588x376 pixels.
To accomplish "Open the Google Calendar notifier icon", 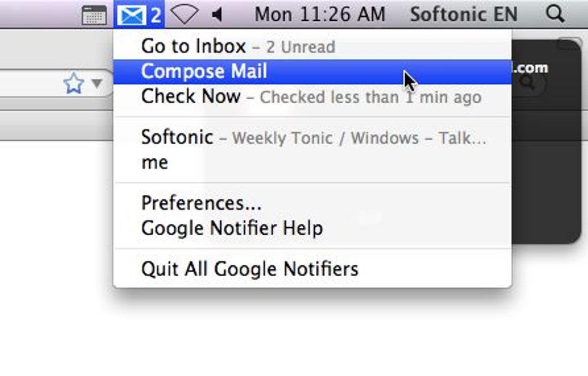I will click(94, 15).
